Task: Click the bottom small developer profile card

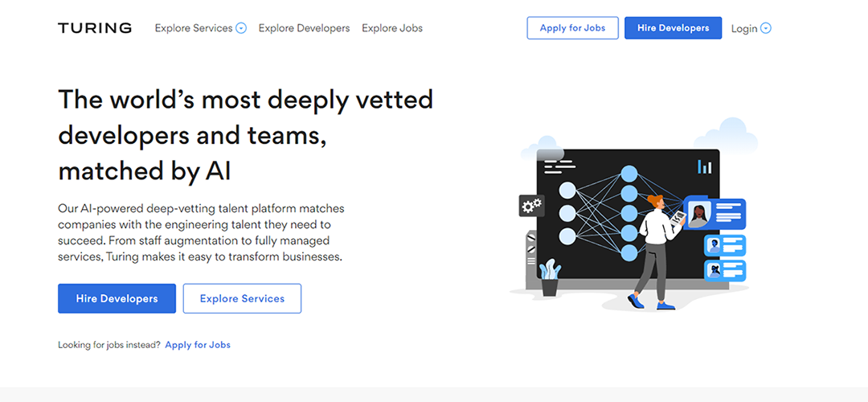Action: (x=725, y=271)
